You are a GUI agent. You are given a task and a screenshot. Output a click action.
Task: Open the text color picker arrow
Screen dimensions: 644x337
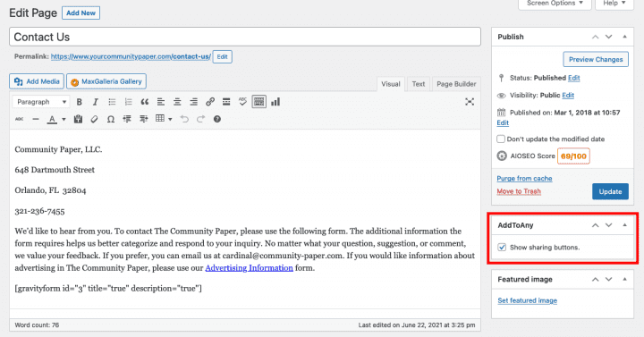pos(64,120)
